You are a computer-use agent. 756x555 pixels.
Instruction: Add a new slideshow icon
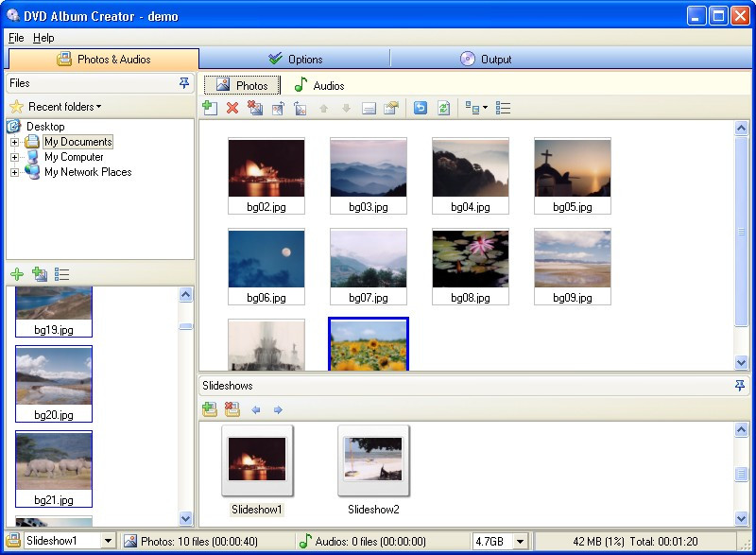(210, 409)
